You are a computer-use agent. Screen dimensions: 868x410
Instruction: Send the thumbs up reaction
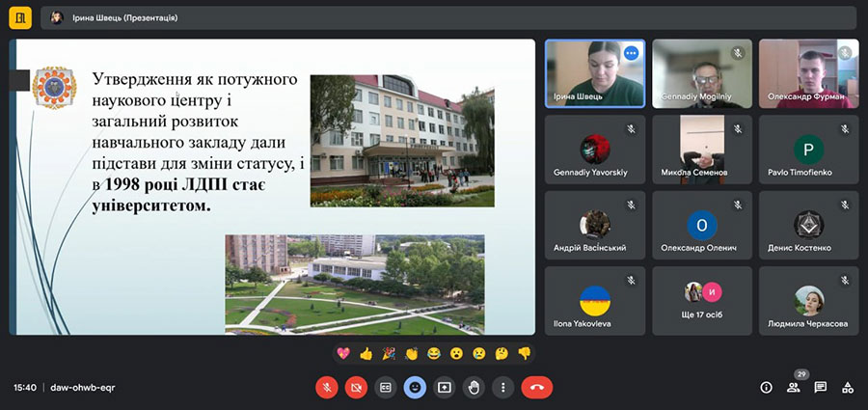(366, 353)
